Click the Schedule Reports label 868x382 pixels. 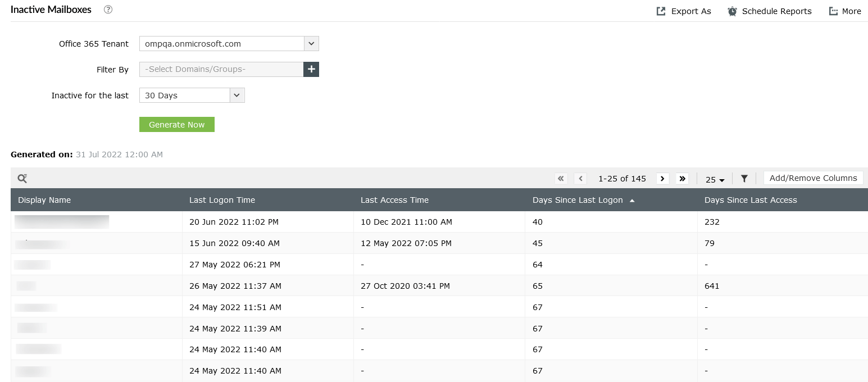[x=776, y=11]
